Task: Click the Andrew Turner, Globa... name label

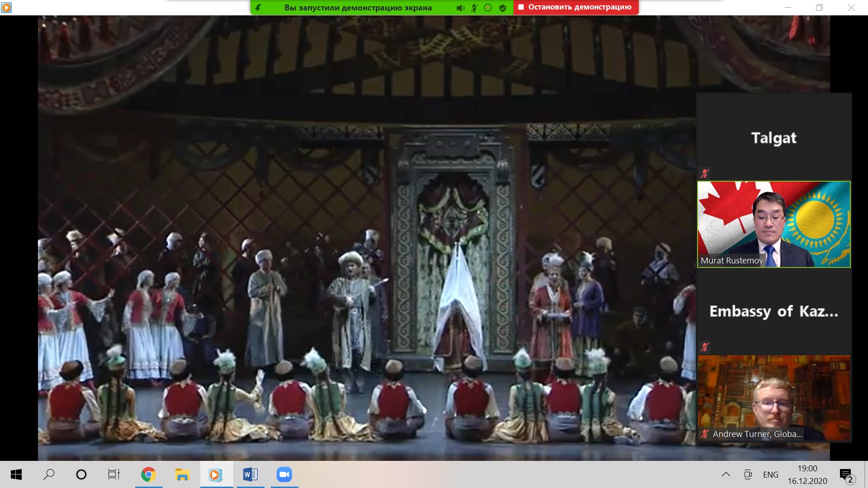Action: (757, 434)
